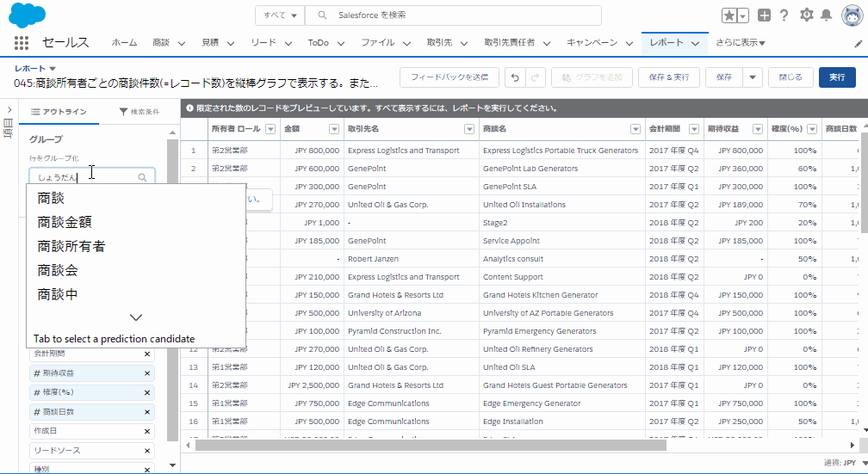
Task: Switch to the アウトライン tab
Action: [x=59, y=112]
